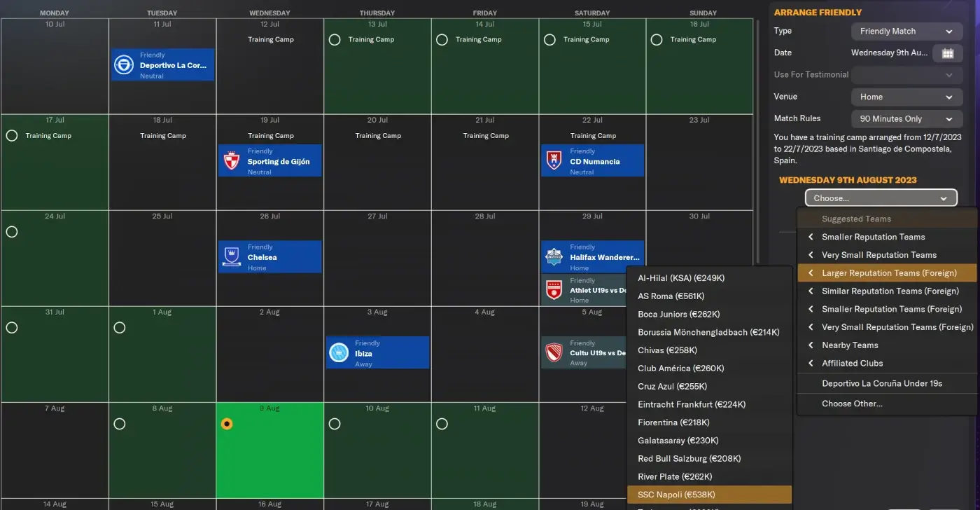
Task: Select available date circle on 16 Jul
Action: [x=657, y=40]
